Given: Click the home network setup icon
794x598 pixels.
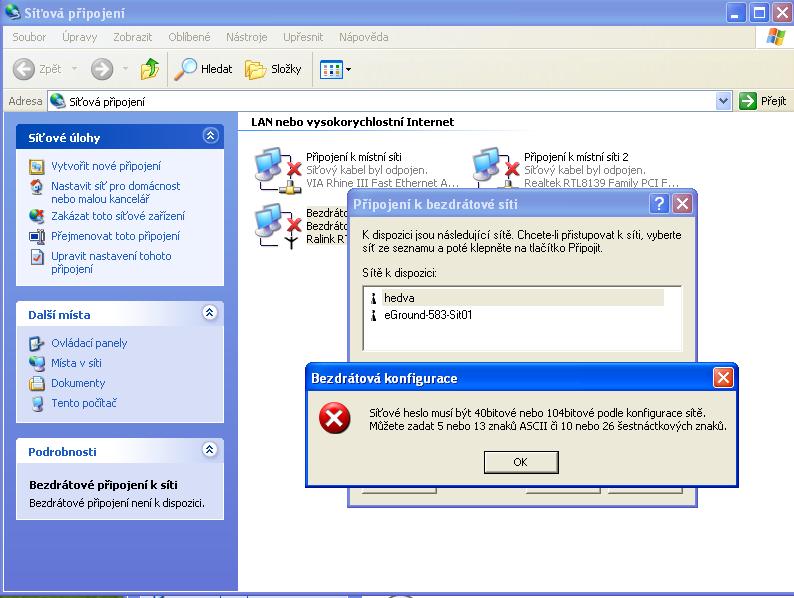Looking at the screenshot, I should click(x=36, y=187).
